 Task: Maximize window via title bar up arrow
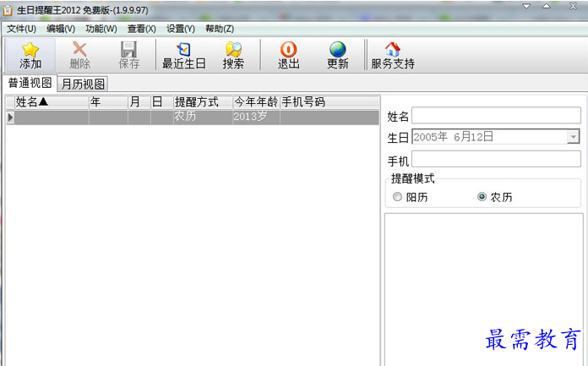547,6
